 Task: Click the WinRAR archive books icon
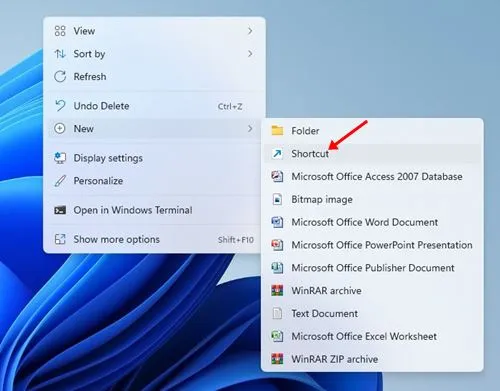[x=277, y=290]
